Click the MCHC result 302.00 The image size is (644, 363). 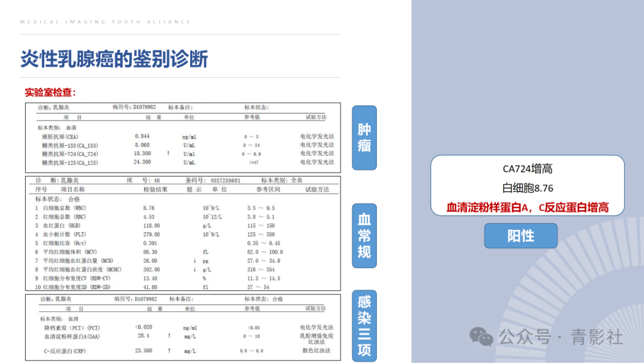coord(151,270)
